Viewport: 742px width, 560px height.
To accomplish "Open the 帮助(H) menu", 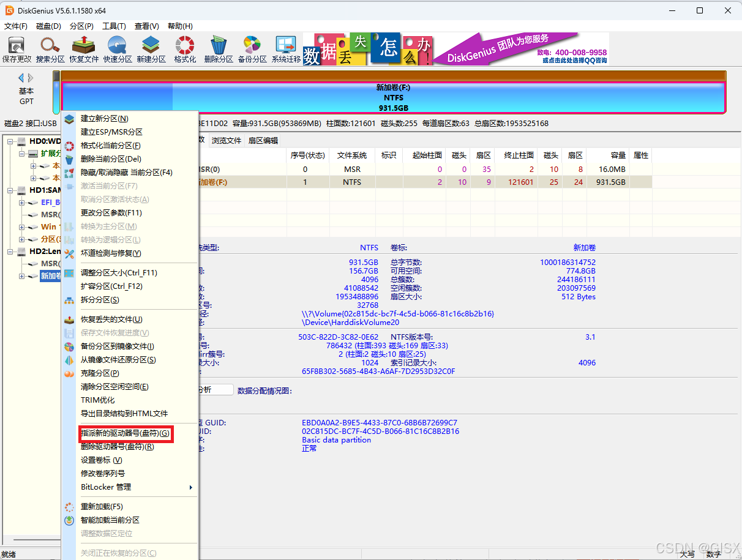I will tap(180, 26).
